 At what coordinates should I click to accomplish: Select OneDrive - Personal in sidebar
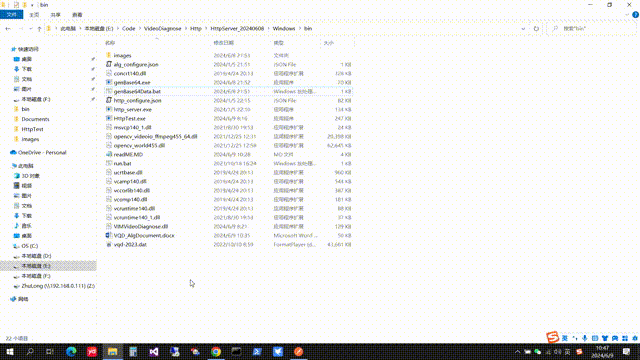(x=42, y=152)
